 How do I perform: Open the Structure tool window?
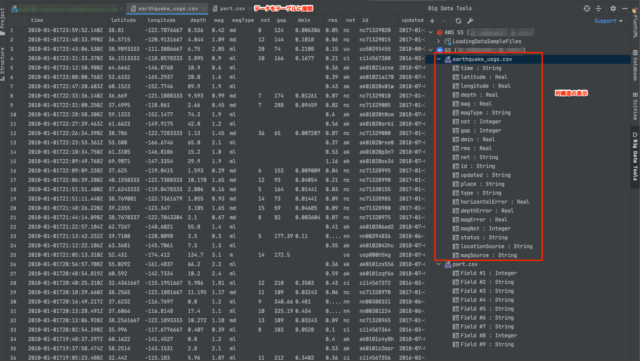click(2, 64)
